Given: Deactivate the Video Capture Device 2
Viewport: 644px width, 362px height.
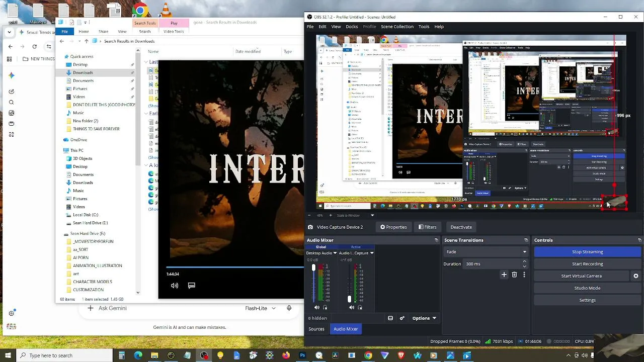Looking at the screenshot, I should tap(461, 227).
